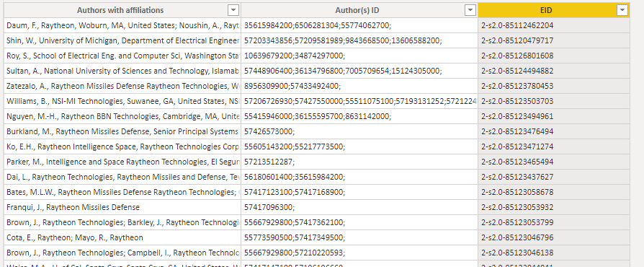Image resolution: width=644 pixels, height=267 pixels.
Task: Click the EID cell 2-s2.0-85123053799
Action: pos(554,222)
